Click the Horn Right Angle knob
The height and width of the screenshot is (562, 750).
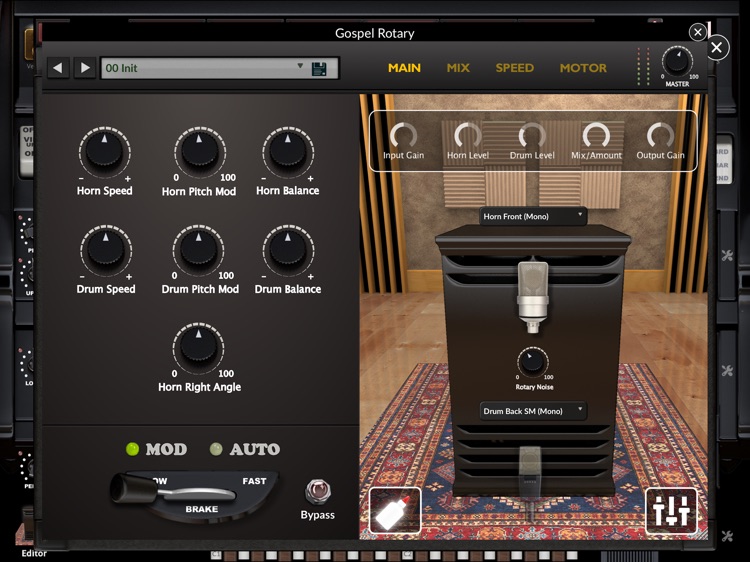(x=199, y=348)
